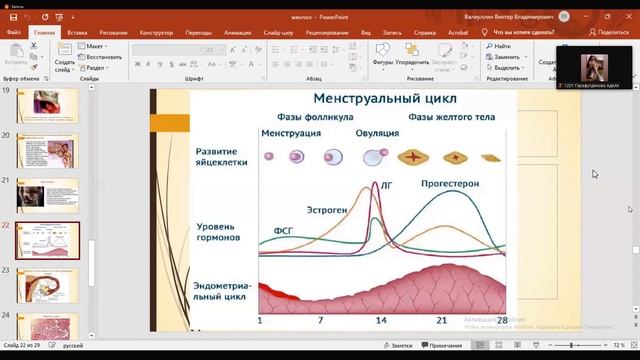Click the Clear Formatting icon

(x=258, y=50)
